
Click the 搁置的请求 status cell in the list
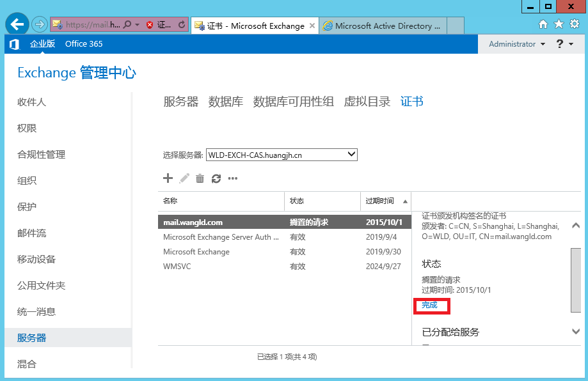pyautogui.click(x=309, y=222)
